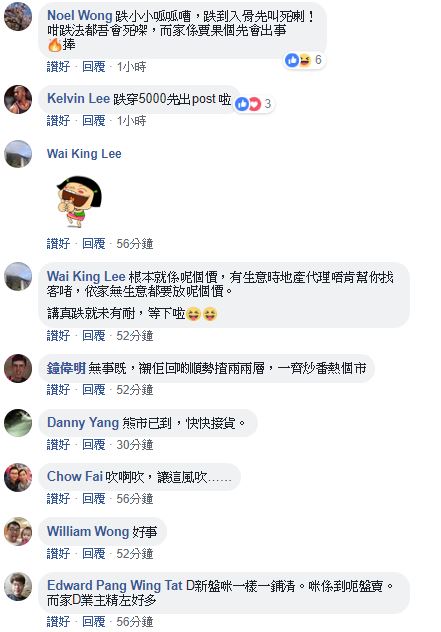
Task: Like Noel Wong's comment
Action: pos(58,67)
